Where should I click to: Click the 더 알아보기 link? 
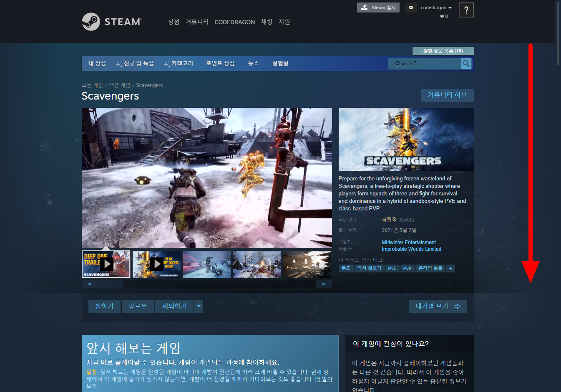(x=324, y=379)
